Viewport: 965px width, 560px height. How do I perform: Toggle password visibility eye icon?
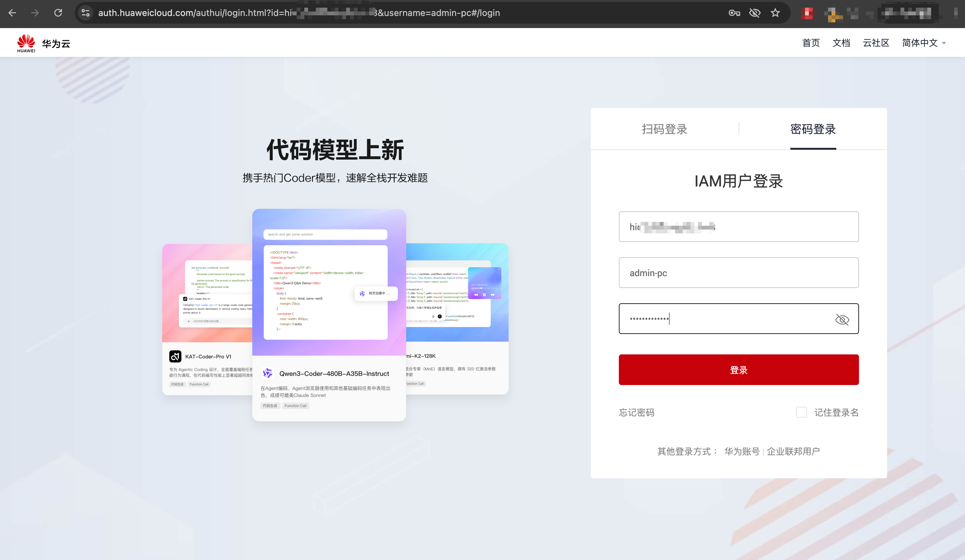click(x=842, y=319)
